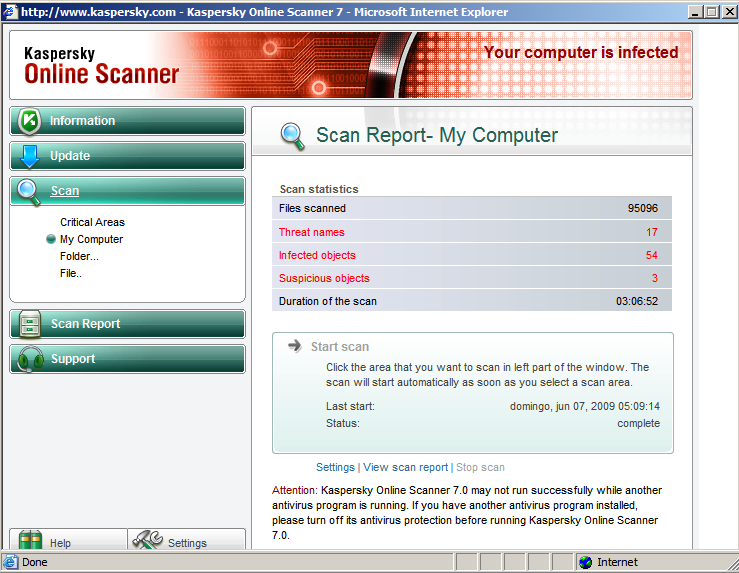Click the IE icon beside Done in status bar
The width and height of the screenshot is (739, 573).
tap(10, 562)
